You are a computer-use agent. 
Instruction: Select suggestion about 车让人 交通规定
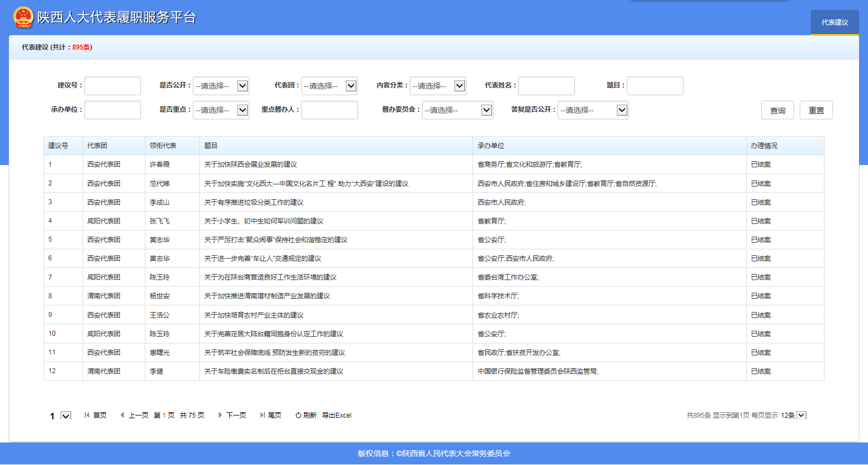click(434, 259)
